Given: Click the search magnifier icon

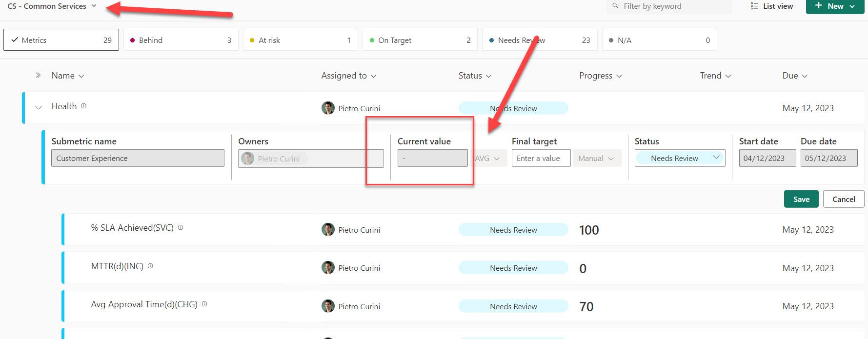Looking at the screenshot, I should (615, 6).
